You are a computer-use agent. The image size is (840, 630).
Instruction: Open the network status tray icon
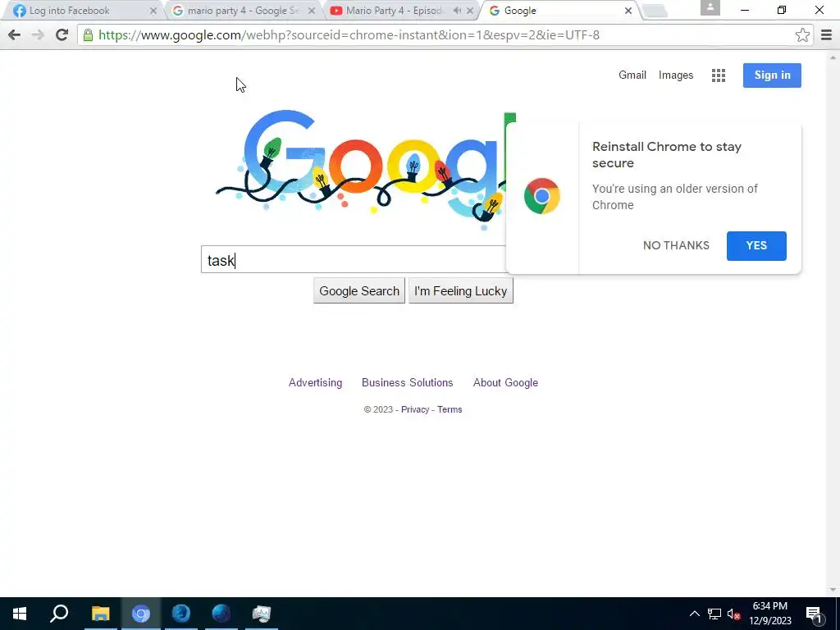pos(714,614)
